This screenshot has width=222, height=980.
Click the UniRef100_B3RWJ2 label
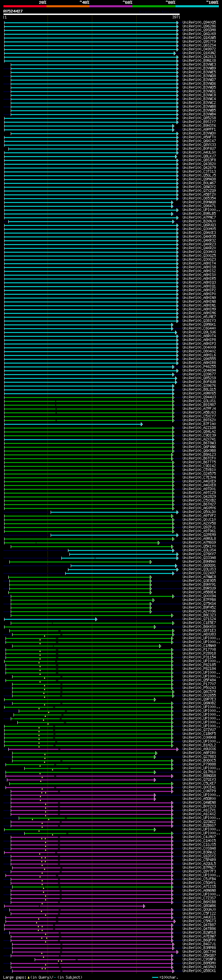(199, 852)
